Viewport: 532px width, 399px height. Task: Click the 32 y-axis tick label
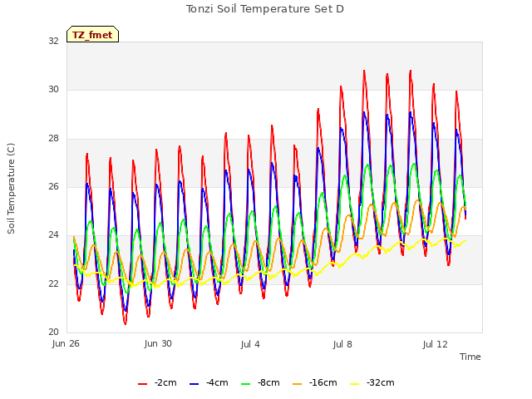pos(53,41)
